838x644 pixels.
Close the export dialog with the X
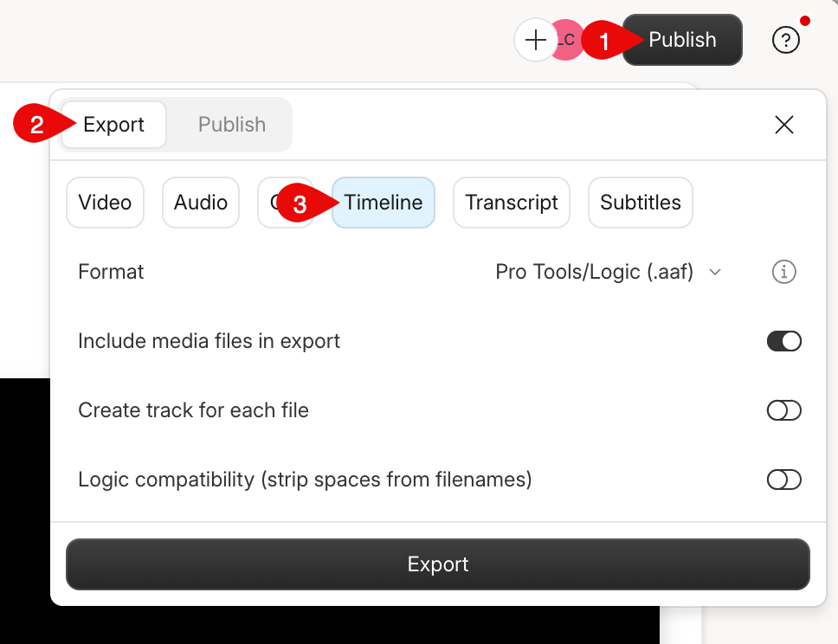(x=783, y=125)
